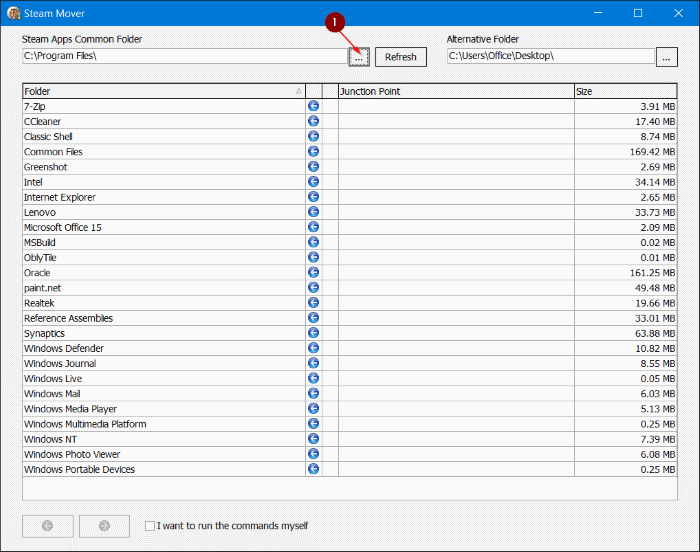Click the move-back left arrow button at the bottom
Image resolution: width=700 pixels, height=552 pixels.
click(x=48, y=526)
